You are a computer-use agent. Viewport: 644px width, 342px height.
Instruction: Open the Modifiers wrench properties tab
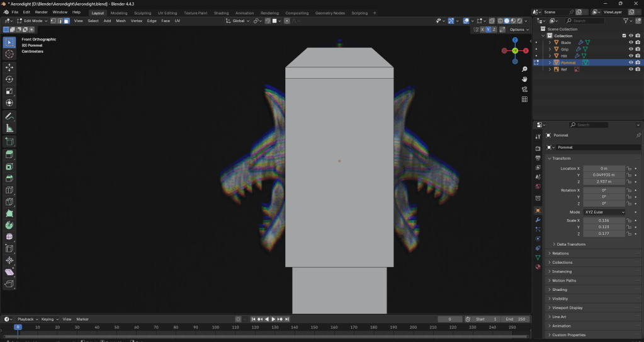(x=538, y=220)
